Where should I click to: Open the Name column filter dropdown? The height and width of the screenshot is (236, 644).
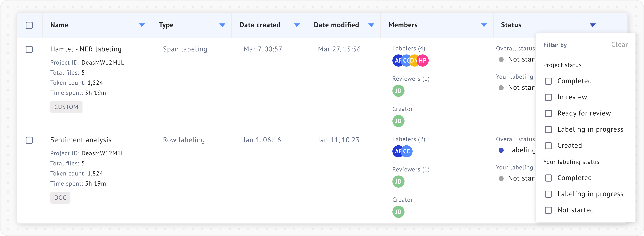[x=142, y=25]
